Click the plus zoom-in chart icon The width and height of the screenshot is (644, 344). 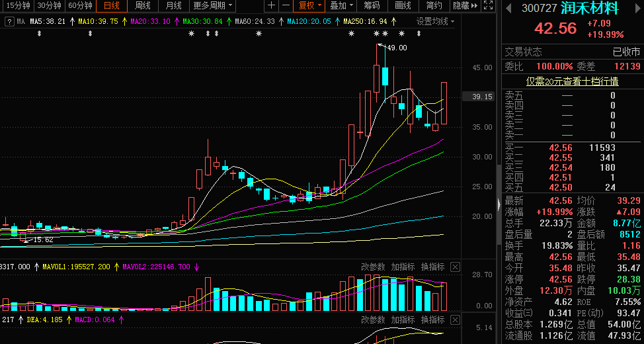coord(272,6)
